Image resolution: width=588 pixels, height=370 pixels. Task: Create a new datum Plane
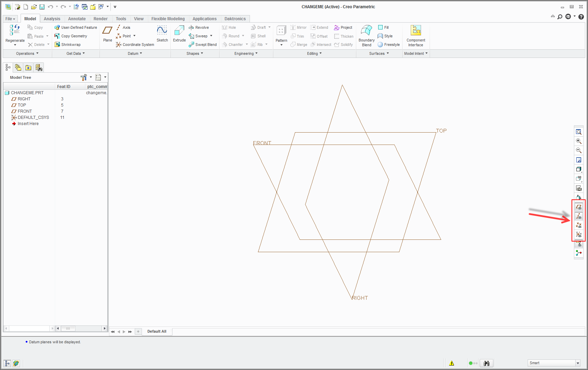tap(107, 34)
